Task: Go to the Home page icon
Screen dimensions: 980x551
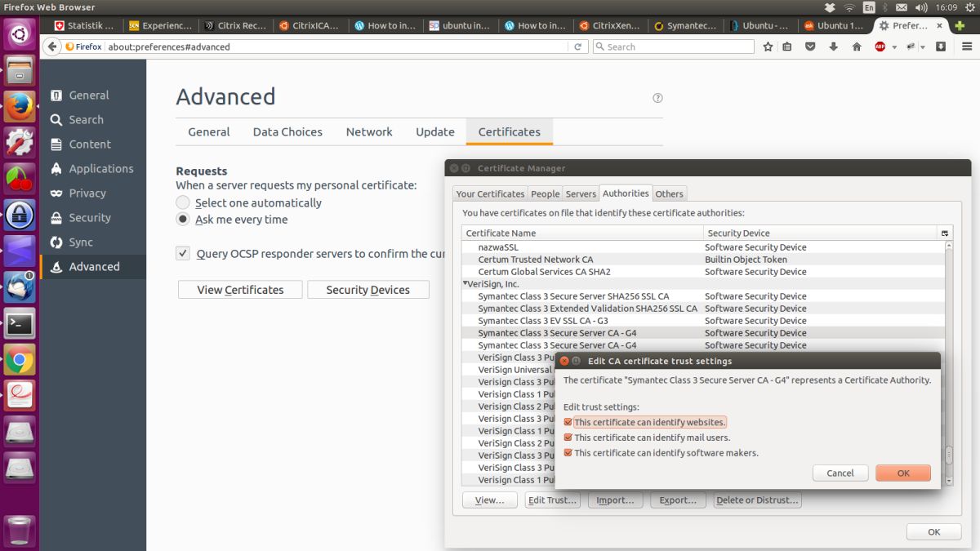Action: tap(857, 47)
